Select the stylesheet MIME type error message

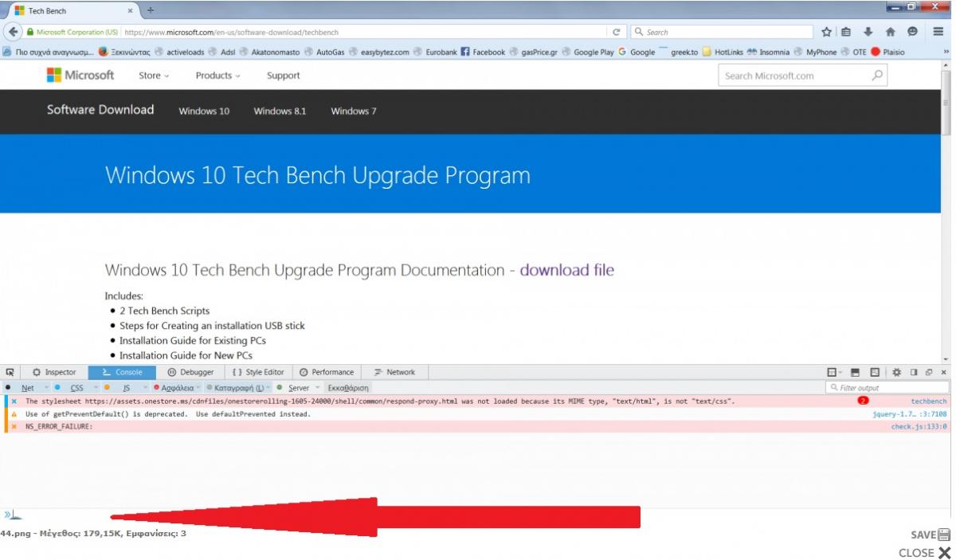[x=478, y=401]
